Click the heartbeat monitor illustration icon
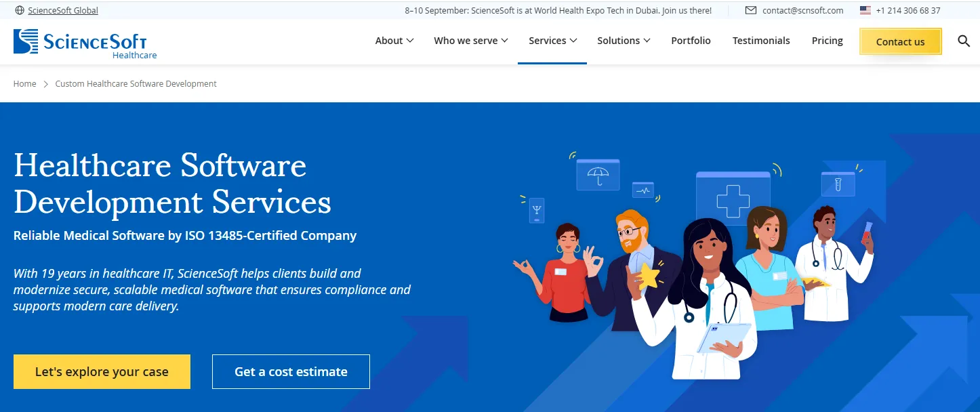Viewport: 980px width, 412px height. tap(642, 190)
